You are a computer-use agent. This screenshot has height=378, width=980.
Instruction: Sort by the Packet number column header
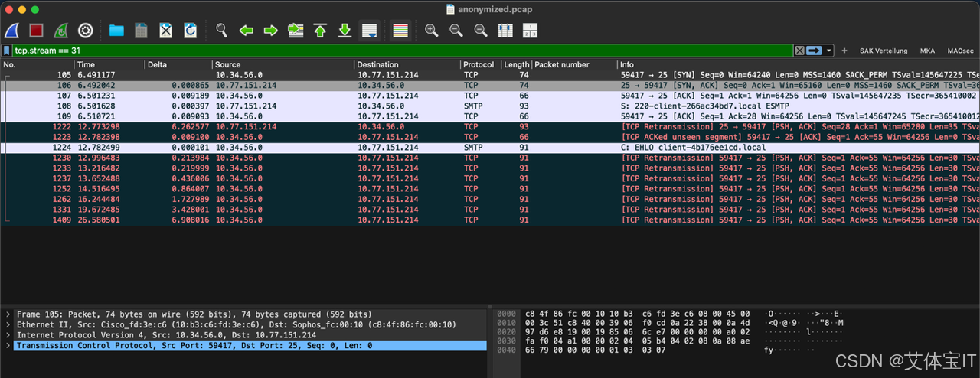click(574, 65)
